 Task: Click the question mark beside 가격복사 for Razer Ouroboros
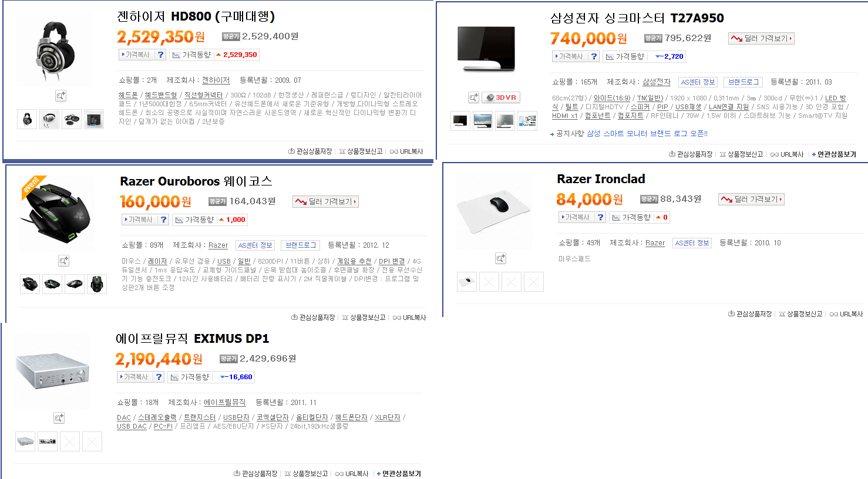coord(163,220)
